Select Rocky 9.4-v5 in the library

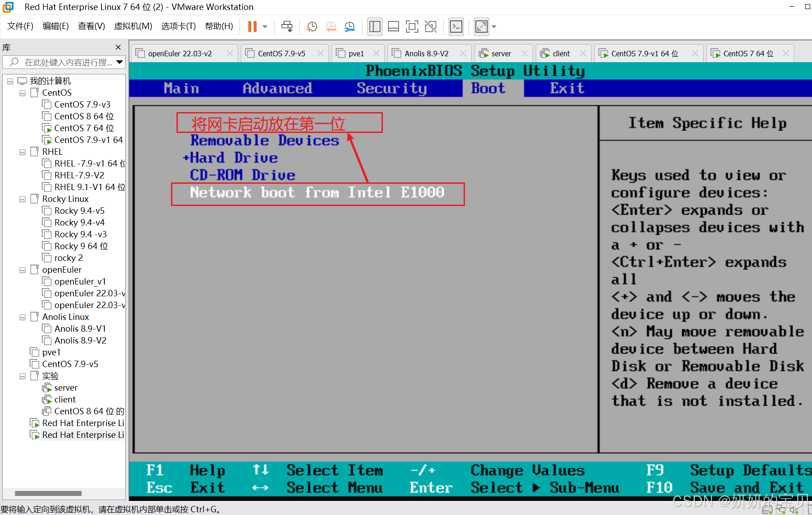pos(79,211)
